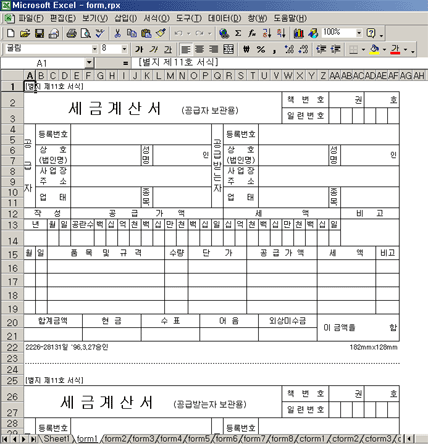Switch to the cform1 sheet tab
Screen dimensions: 428x444
[312, 439]
